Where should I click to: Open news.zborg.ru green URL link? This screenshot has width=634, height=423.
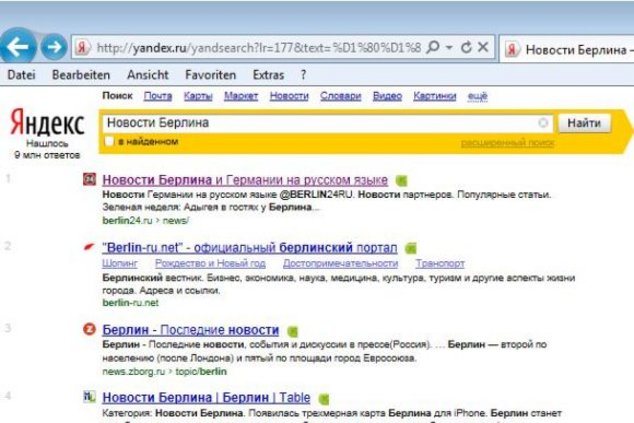point(133,371)
